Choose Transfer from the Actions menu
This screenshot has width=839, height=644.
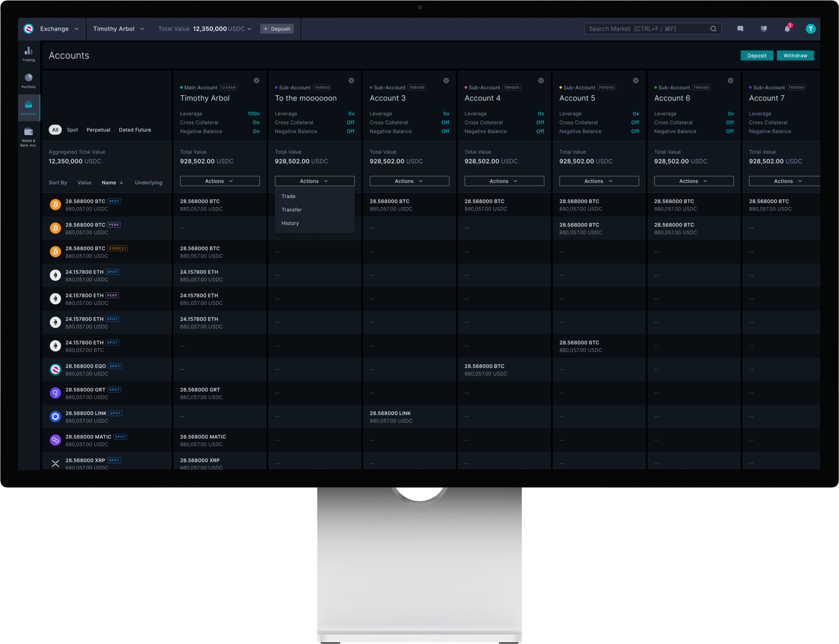[x=291, y=210]
